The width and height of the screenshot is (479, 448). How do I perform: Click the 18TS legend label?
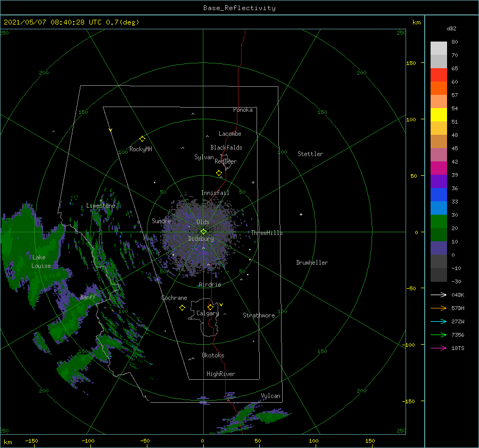[458, 348]
